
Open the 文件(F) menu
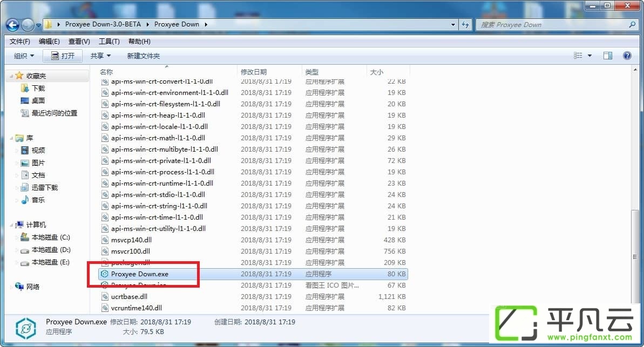[x=20, y=42]
